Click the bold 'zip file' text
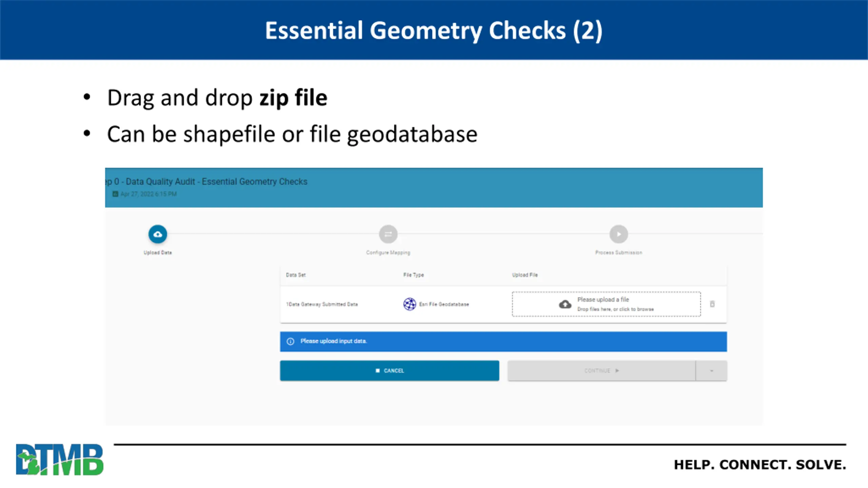Screen dimensions: 868x488 click(x=293, y=98)
